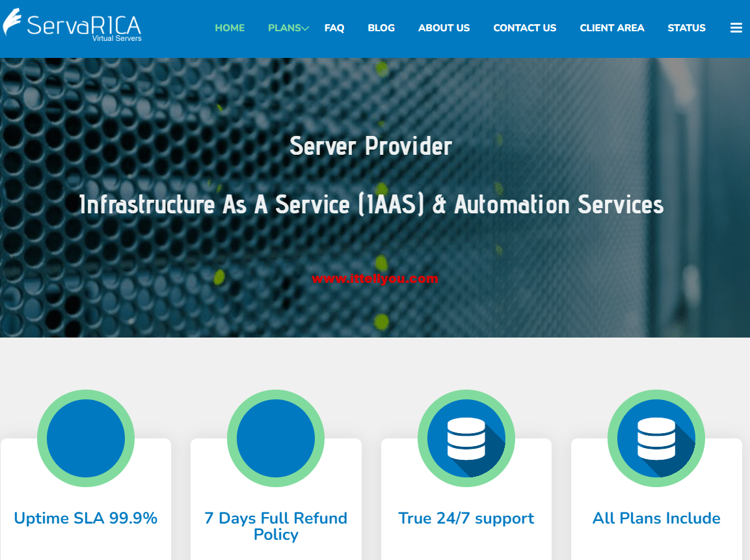Click the 7 Days Refund circle icon

point(276,438)
